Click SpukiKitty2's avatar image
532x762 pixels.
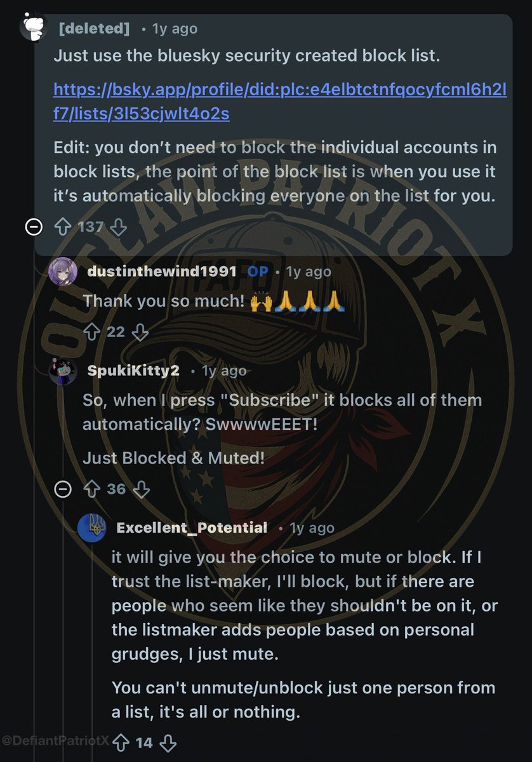[63, 370]
